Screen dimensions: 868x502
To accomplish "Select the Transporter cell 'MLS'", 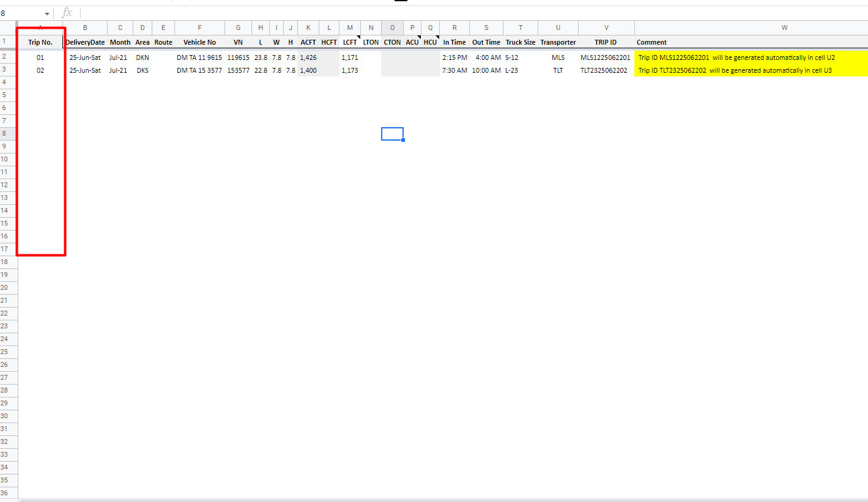I will 558,57.
